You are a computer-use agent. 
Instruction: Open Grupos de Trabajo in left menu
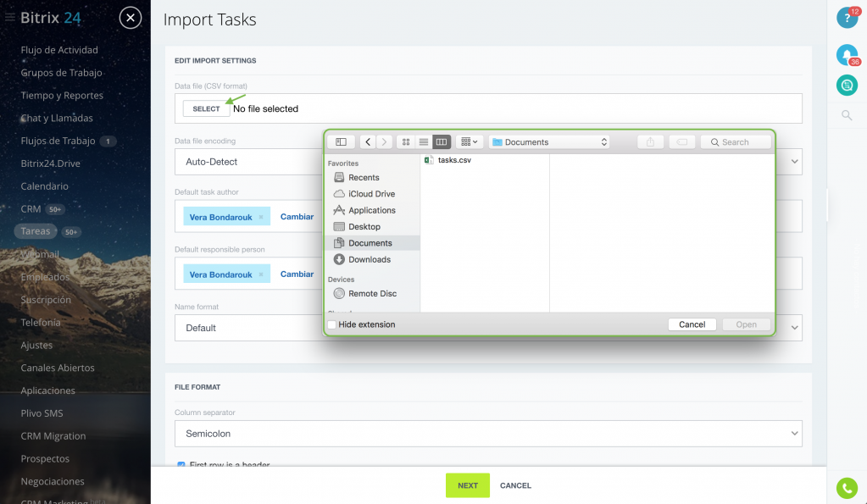[61, 72]
